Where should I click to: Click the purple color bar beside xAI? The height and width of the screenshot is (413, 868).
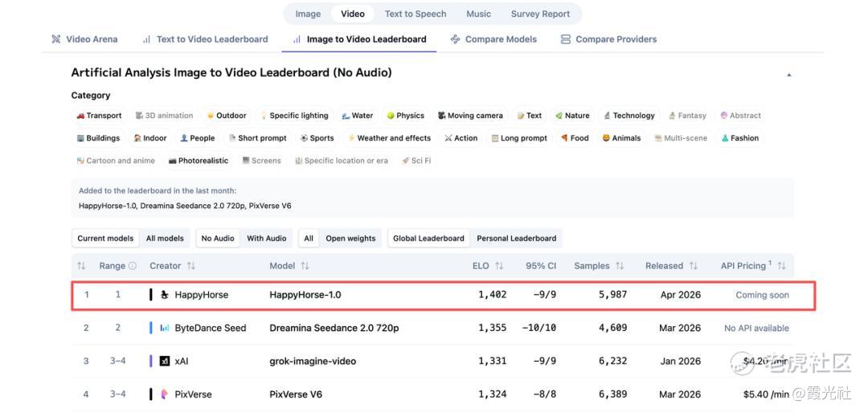150,362
